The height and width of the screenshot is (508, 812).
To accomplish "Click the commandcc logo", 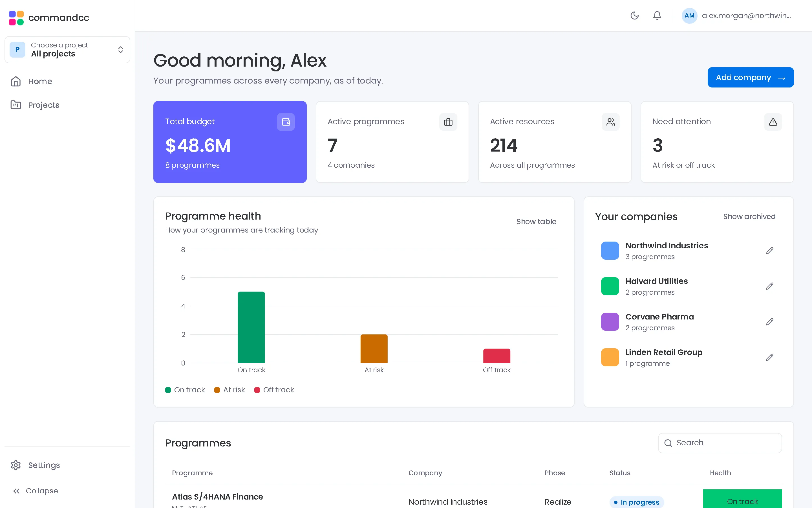I will click(x=49, y=17).
